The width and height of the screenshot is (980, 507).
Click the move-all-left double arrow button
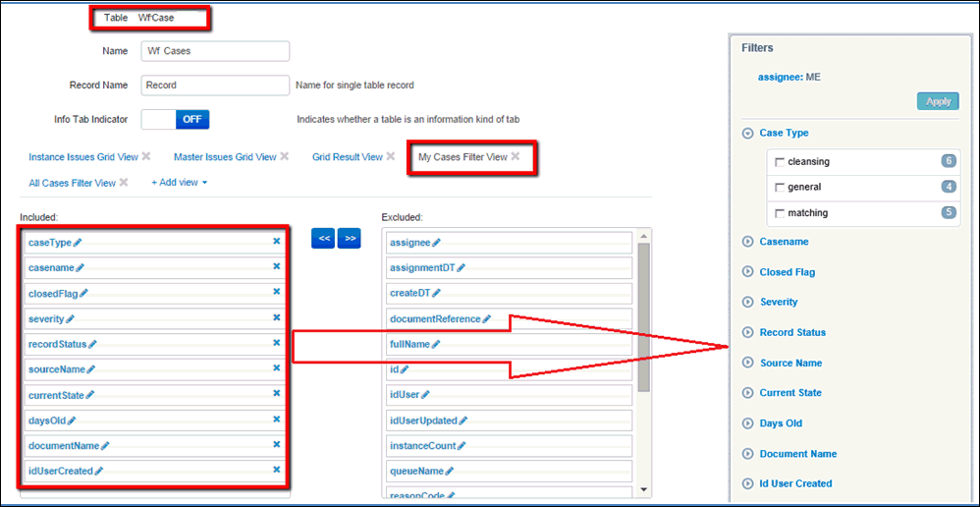click(324, 238)
